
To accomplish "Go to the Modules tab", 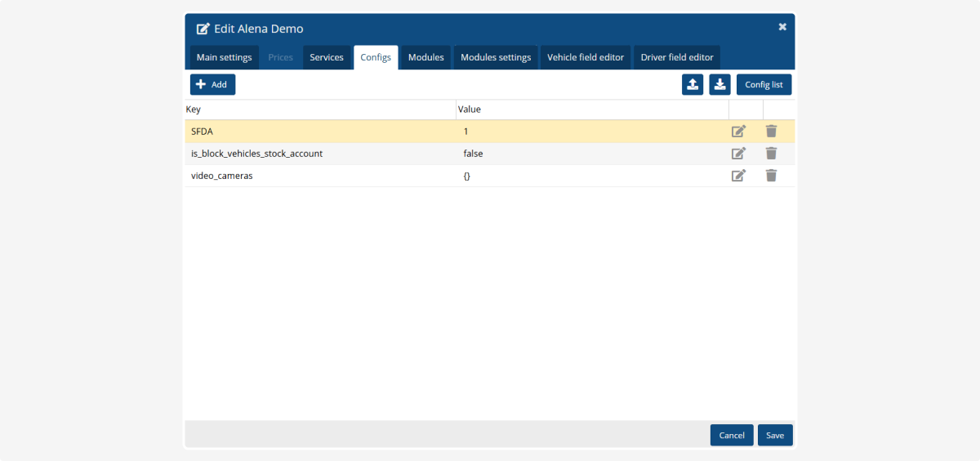I will [x=425, y=57].
